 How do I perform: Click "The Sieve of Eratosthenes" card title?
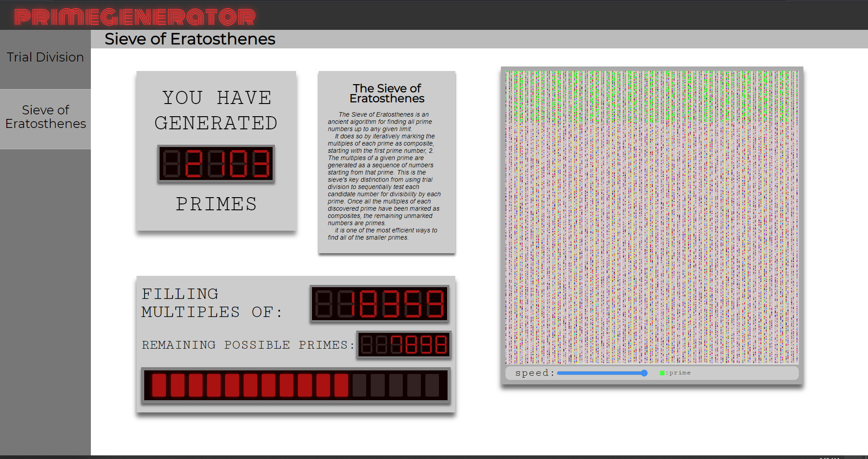[387, 93]
